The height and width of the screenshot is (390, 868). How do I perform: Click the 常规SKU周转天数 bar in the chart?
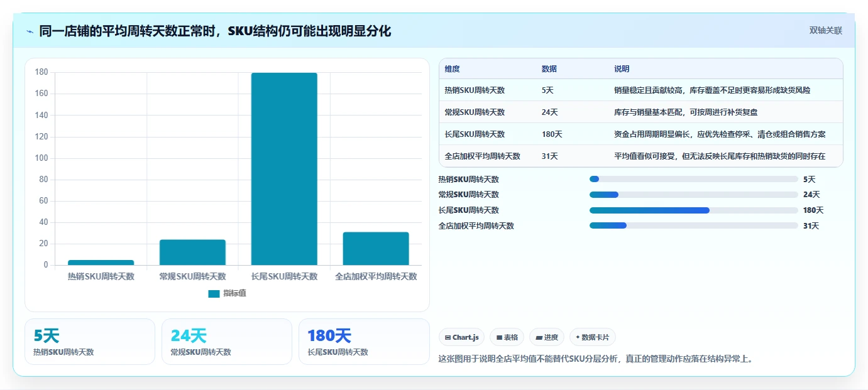[192, 252]
